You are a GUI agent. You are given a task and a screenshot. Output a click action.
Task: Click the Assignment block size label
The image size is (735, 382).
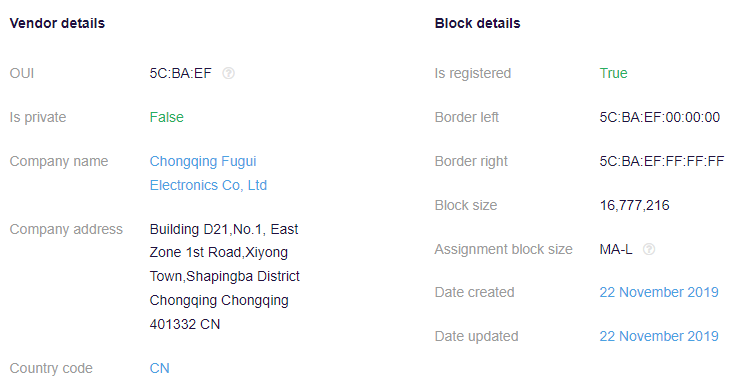(x=503, y=249)
